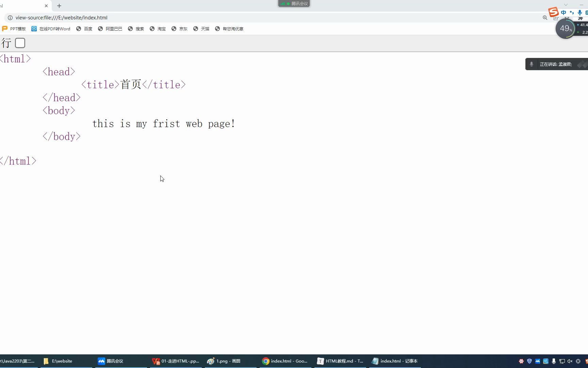588x368 pixels.
Task: Open the 天猫 bookmark
Action: [x=201, y=29]
